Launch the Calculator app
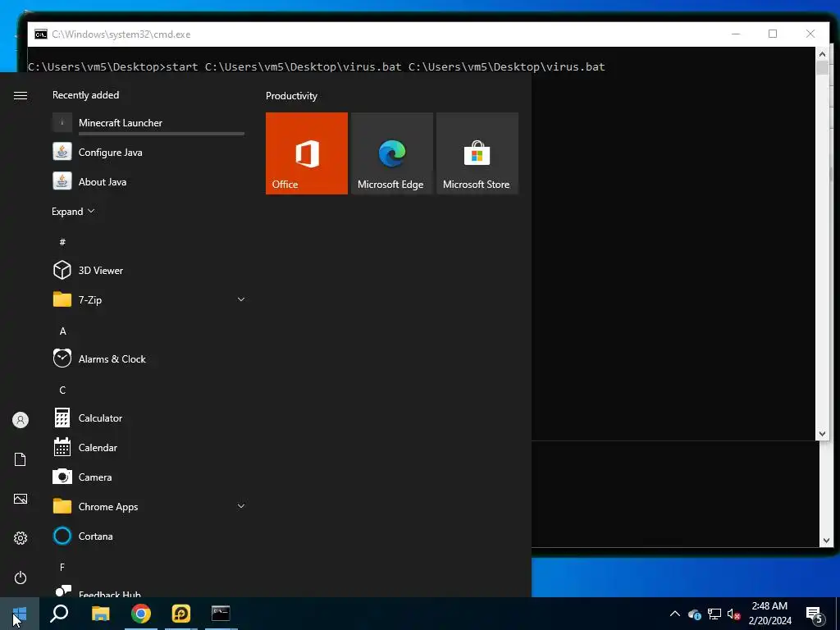Screen dimensions: 840x630 pyautogui.click(x=148, y=418)
